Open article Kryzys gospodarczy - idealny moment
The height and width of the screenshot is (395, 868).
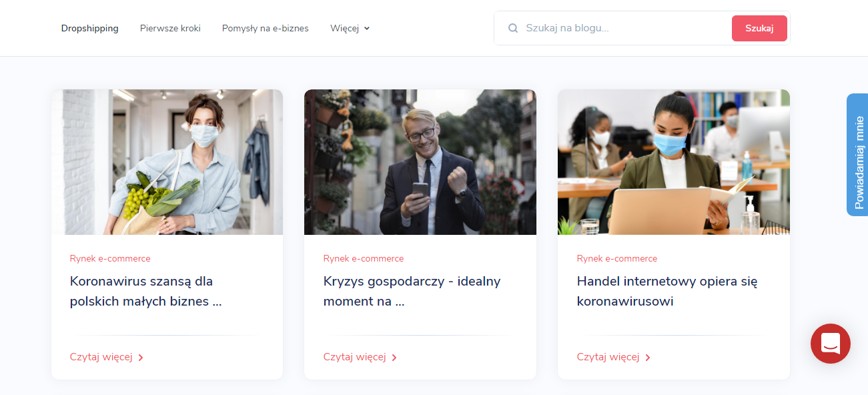pos(412,291)
